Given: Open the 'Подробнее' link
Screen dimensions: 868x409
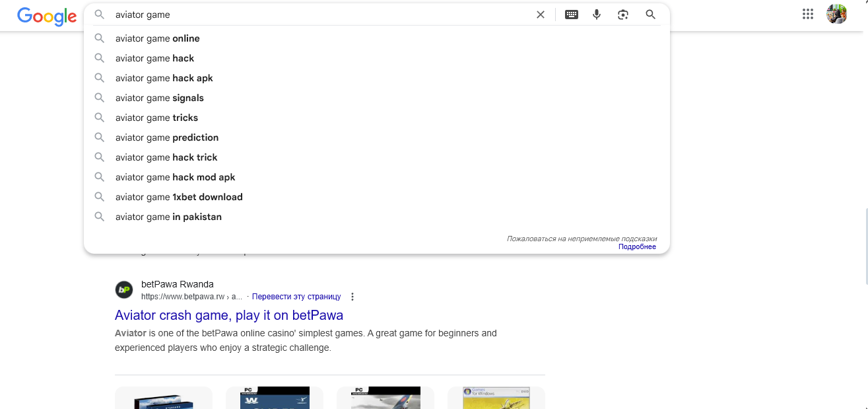Looking at the screenshot, I should tap(637, 246).
